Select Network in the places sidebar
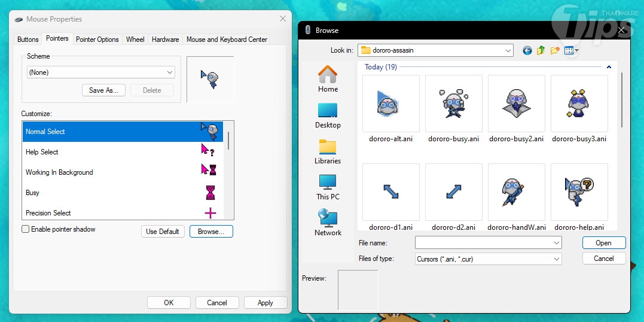The image size is (644, 322). tap(328, 223)
